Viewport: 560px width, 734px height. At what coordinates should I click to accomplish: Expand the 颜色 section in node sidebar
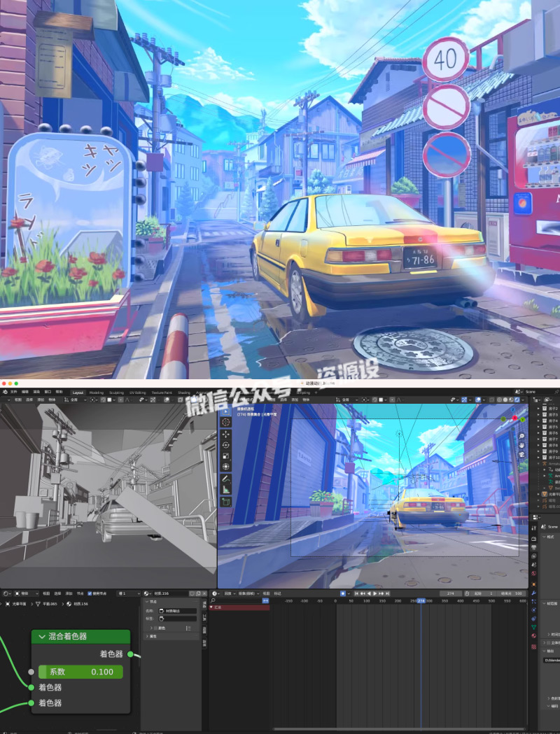click(150, 628)
